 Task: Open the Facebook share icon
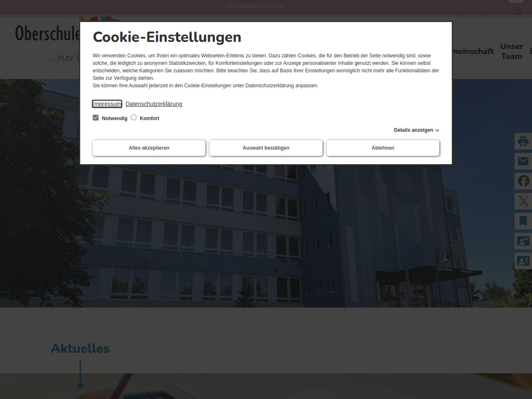coord(523,181)
